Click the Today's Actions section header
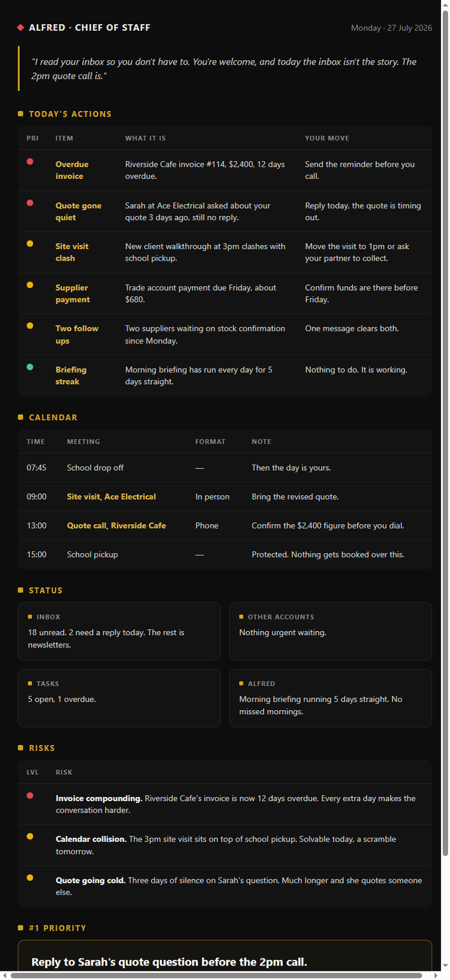 coord(70,114)
